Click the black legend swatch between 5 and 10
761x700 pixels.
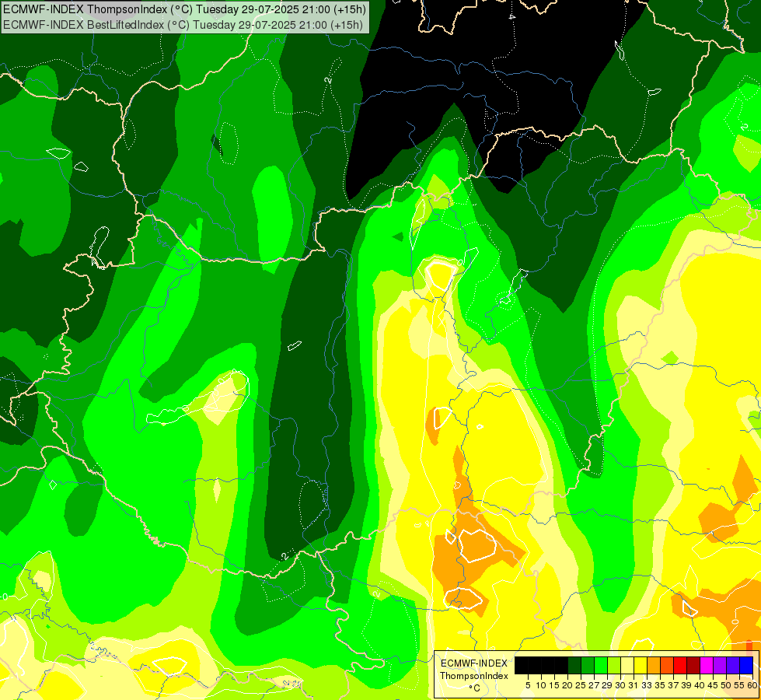(534, 665)
